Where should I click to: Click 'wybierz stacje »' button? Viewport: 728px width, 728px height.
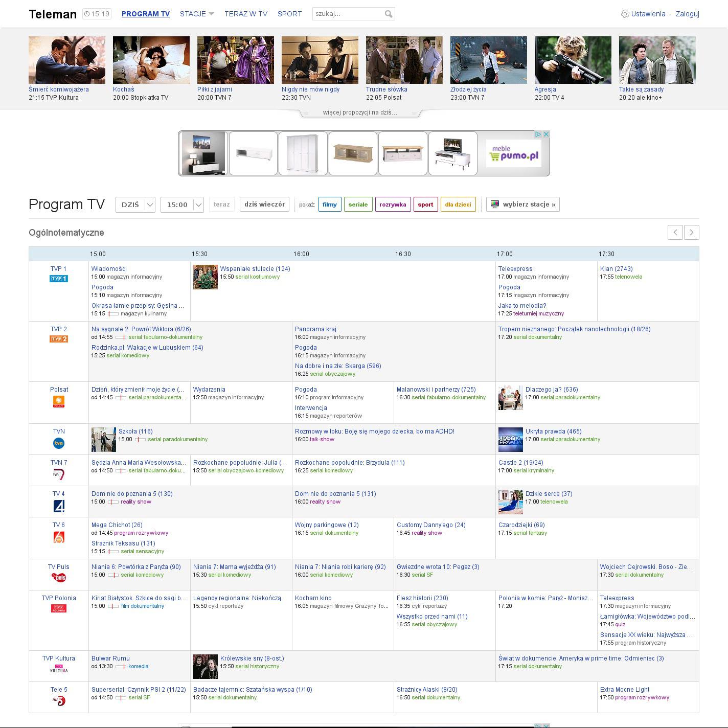coord(523,204)
